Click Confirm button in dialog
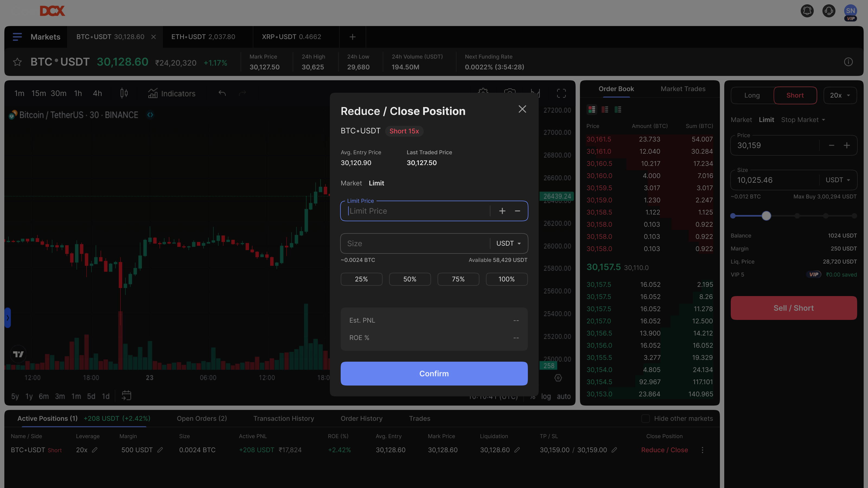The width and height of the screenshot is (868, 488). (x=434, y=374)
